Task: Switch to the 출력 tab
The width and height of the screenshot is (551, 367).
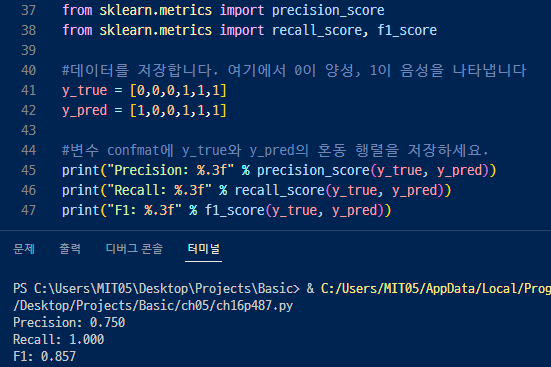Action: pyautogui.click(x=70, y=249)
